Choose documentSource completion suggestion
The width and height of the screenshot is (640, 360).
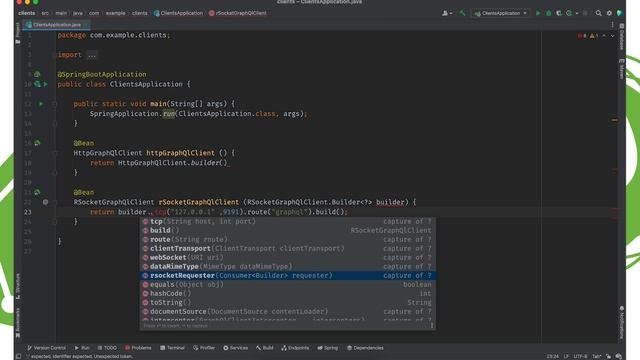[288, 311]
